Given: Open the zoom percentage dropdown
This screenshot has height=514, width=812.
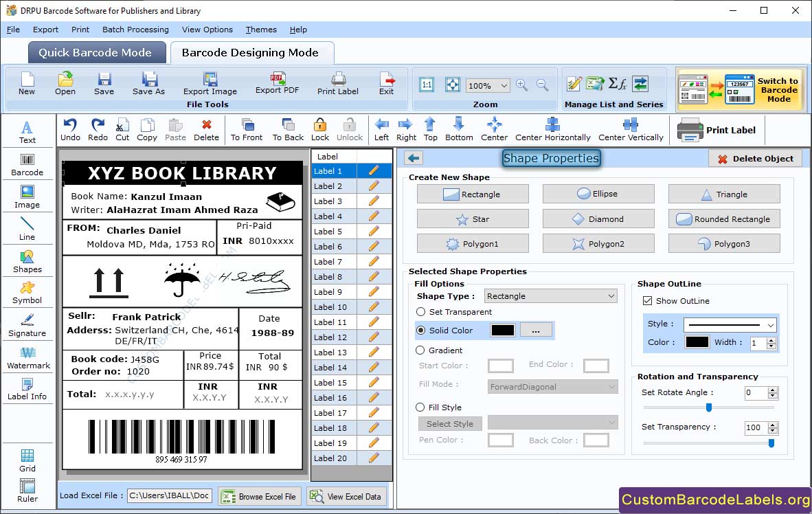Looking at the screenshot, I should point(504,85).
